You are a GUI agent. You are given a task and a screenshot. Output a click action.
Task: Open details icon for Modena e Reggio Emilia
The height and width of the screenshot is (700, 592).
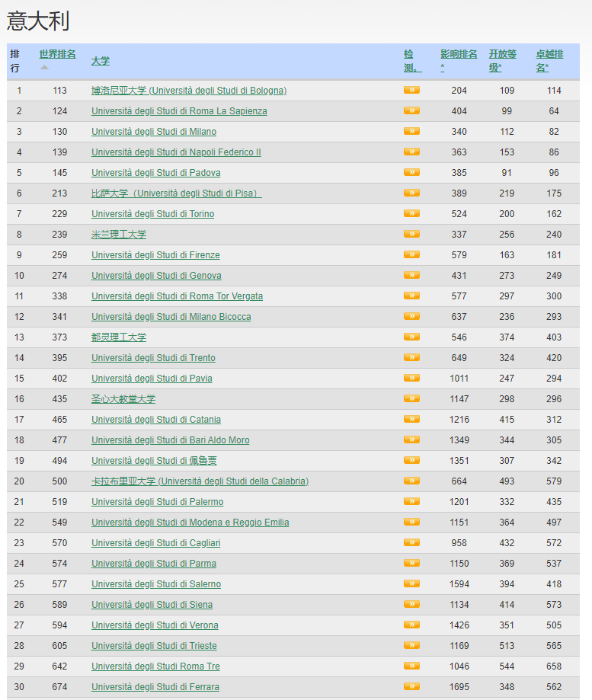coord(411,522)
